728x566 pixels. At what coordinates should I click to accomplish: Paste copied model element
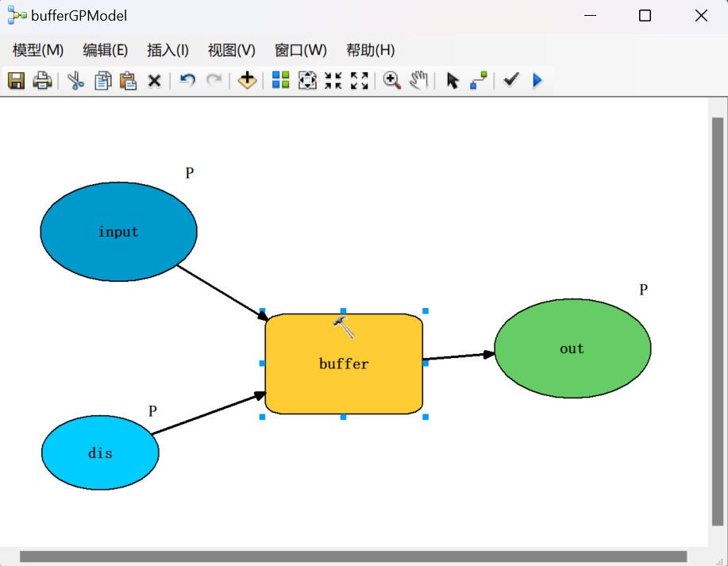128,80
